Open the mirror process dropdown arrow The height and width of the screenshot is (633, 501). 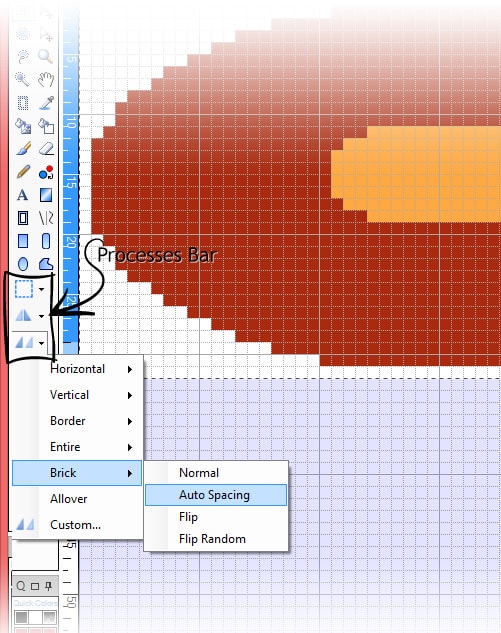pyautogui.click(x=42, y=316)
